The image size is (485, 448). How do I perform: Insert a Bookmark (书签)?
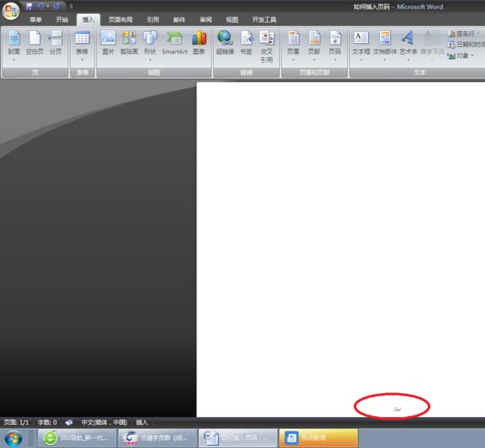[246, 44]
